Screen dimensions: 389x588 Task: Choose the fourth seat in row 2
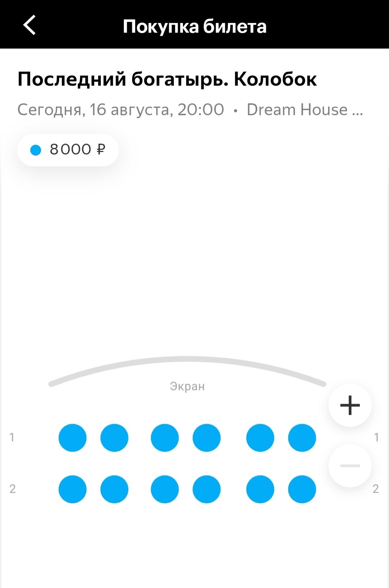click(x=206, y=489)
